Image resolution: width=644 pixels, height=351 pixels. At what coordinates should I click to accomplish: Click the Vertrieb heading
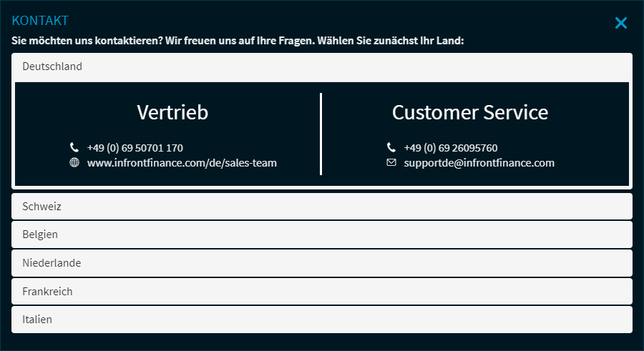click(172, 112)
